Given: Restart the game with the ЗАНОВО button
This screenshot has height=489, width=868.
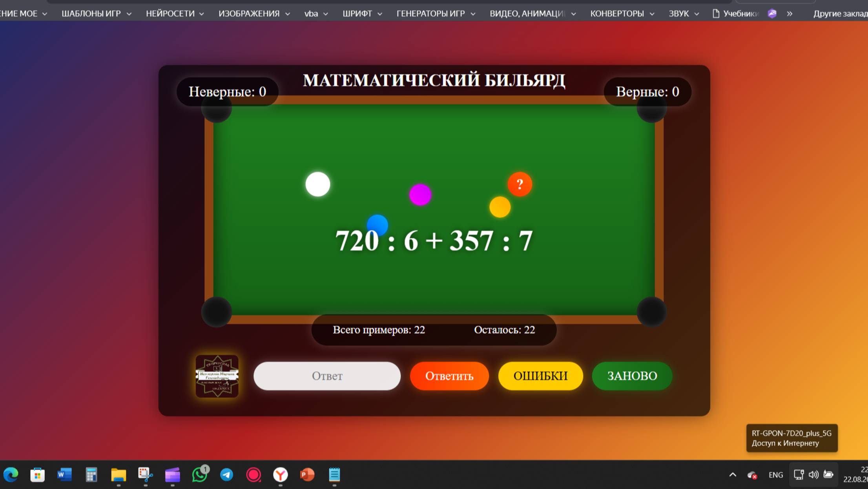Looking at the screenshot, I should (x=631, y=376).
